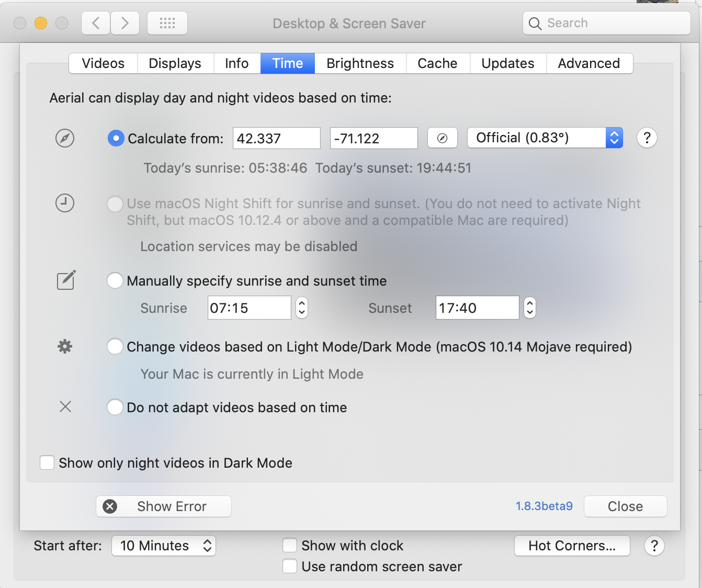The height and width of the screenshot is (588, 702).
Task: Click the clock icon next to Night Shift option
Action: 65,203
